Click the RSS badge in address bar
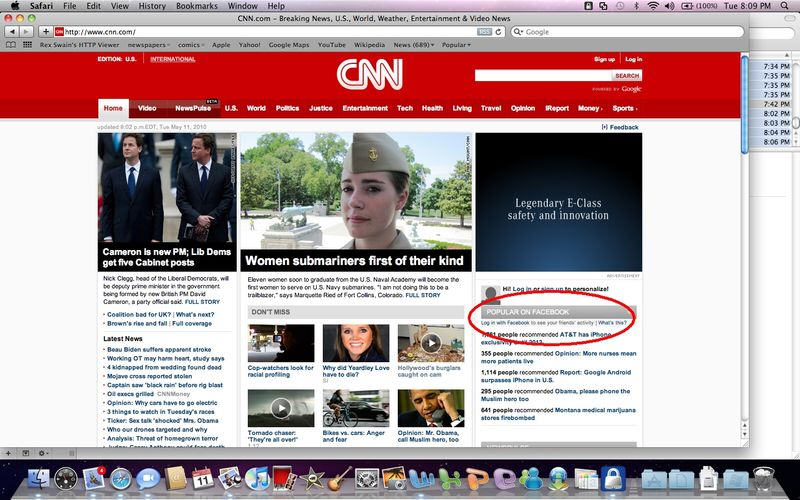Image resolution: width=800 pixels, height=500 pixels. [484, 32]
